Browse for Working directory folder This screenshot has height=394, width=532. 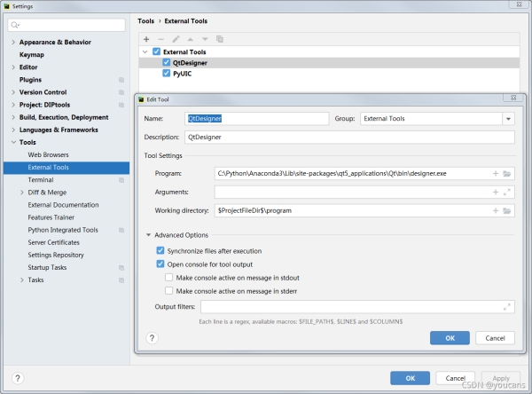point(507,210)
